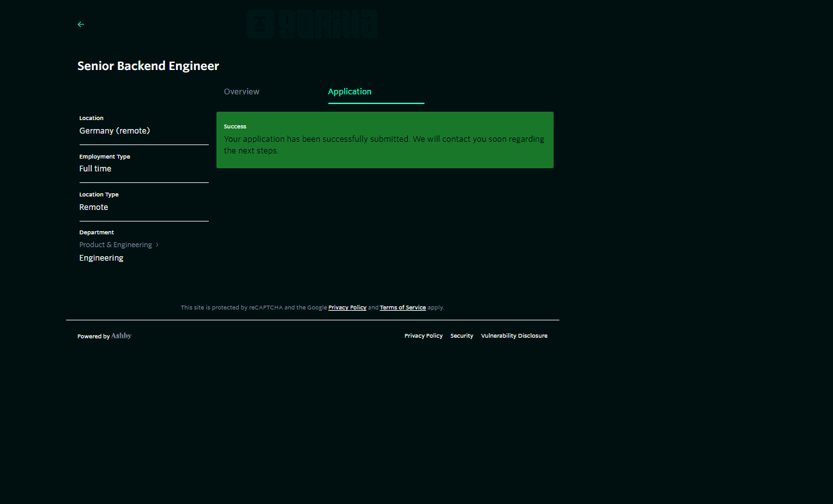The image size is (833, 504).
Task: Open the Product & Engineering department link
Action: [116, 245]
